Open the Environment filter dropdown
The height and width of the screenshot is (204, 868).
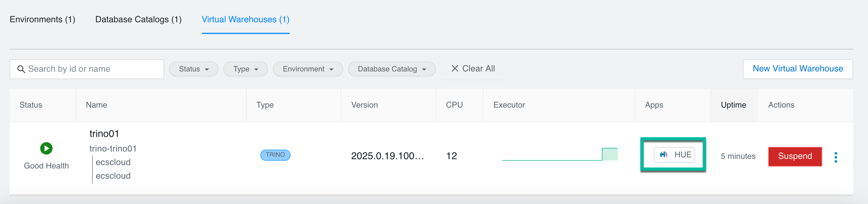pos(307,69)
